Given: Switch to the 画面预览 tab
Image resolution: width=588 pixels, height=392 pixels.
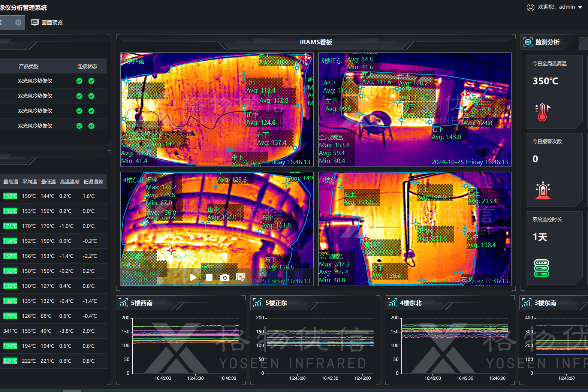Looking at the screenshot, I should [x=47, y=22].
